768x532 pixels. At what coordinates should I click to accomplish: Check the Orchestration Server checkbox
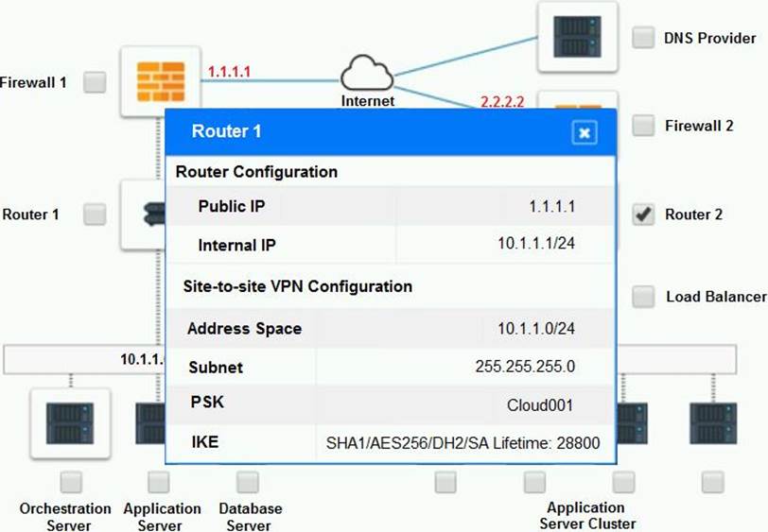[x=69, y=483]
